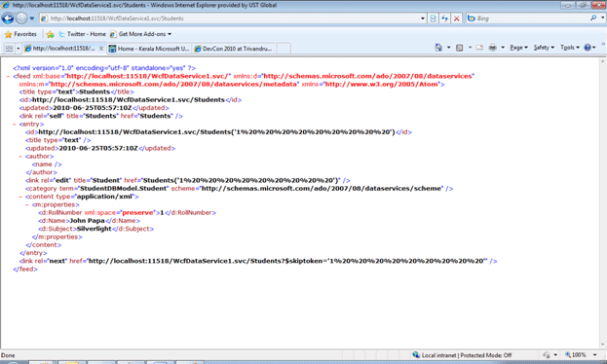This screenshot has width=607, height=364.
Task: Collapse the m:properties element
Action: point(26,204)
